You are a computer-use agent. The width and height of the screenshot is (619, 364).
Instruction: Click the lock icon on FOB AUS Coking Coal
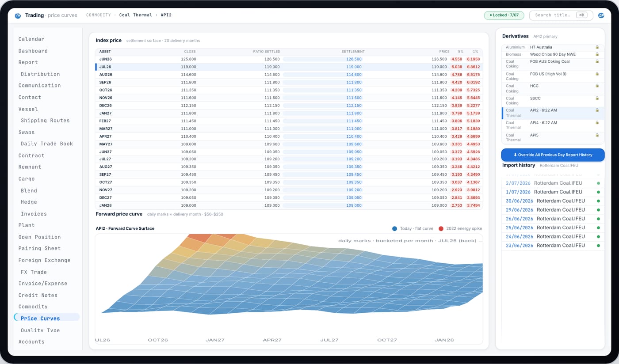point(597,61)
